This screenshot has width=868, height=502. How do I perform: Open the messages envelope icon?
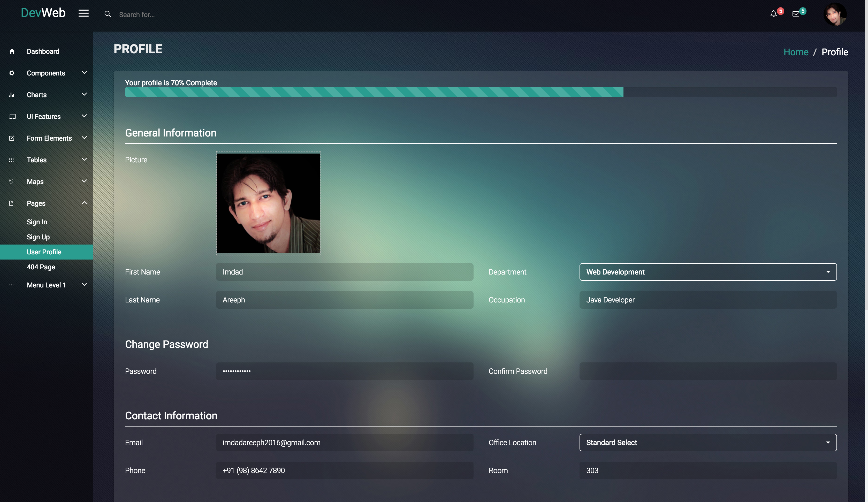click(x=796, y=14)
